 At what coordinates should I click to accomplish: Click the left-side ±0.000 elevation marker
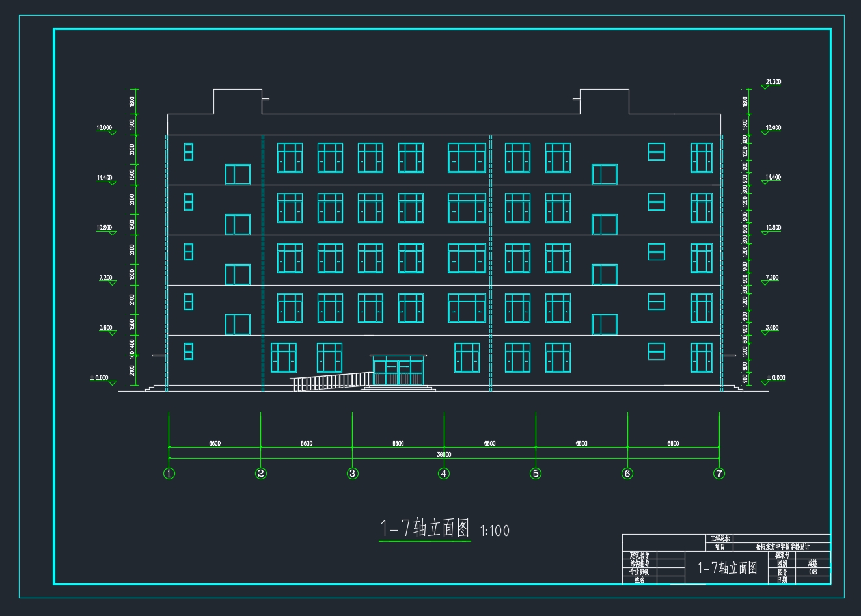(x=101, y=379)
